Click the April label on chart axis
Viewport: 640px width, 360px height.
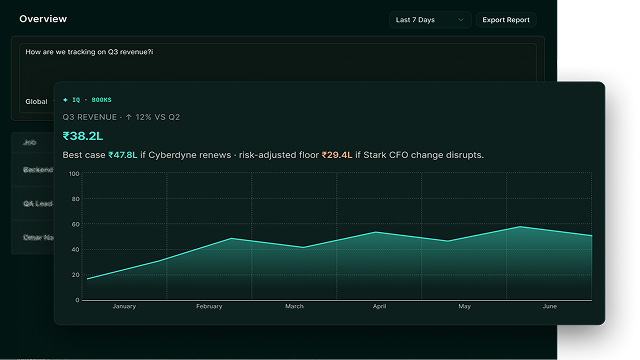(379, 306)
